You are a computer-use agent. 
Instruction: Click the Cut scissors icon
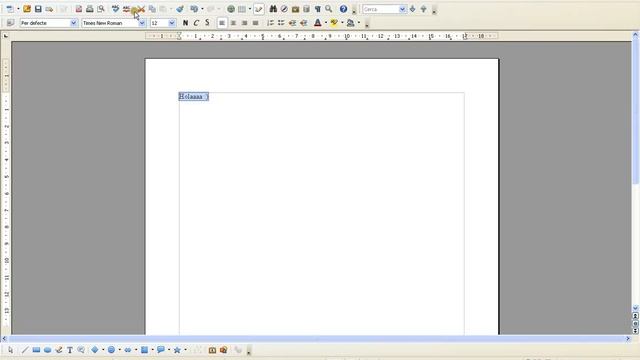tap(141, 9)
